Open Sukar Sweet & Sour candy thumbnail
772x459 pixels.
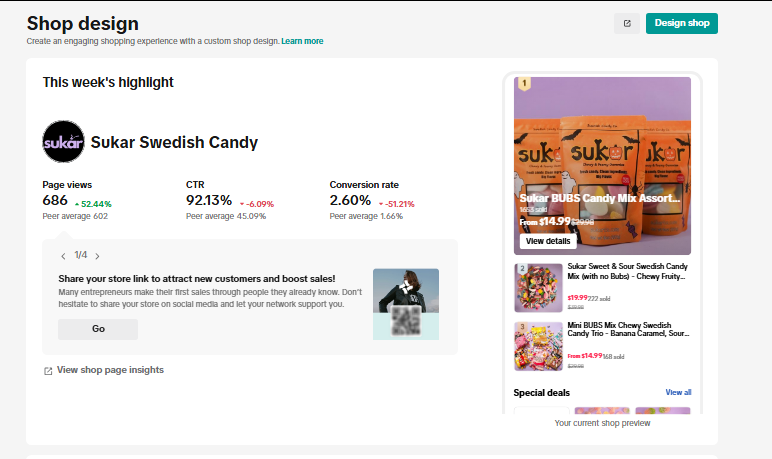[x=538, y=287]
